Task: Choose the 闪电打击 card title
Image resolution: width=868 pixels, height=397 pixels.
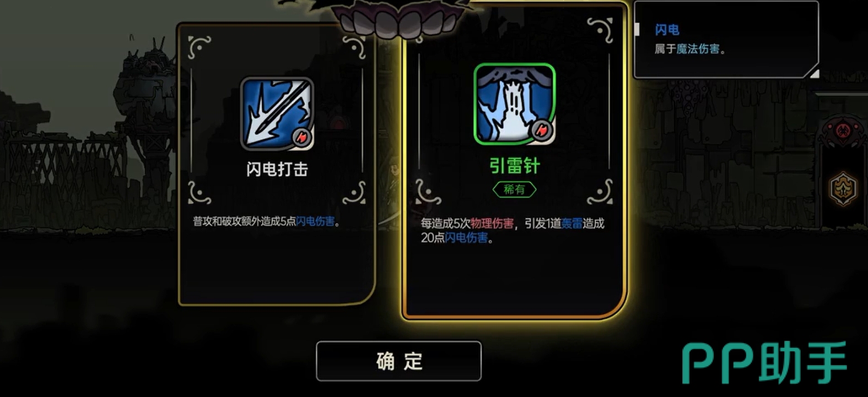Action: tap(277, 169)
